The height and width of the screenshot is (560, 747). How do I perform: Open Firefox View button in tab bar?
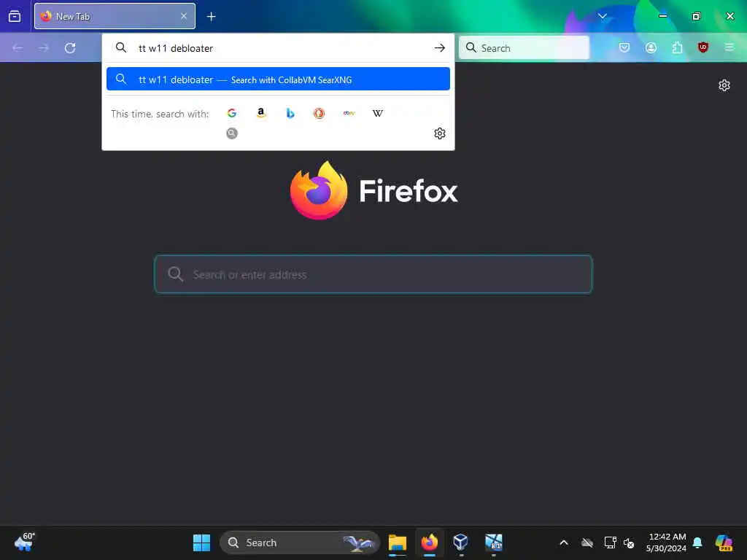tap(15, 16)
